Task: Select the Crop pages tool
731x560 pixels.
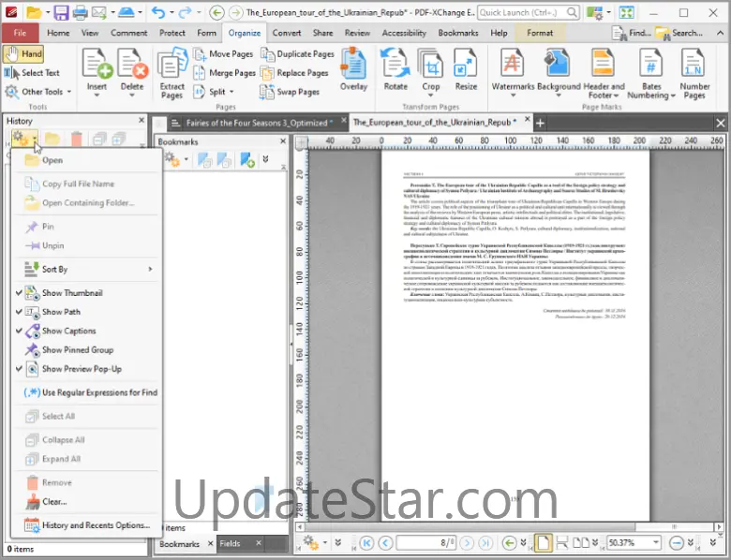Action: [x=431, y=73]
